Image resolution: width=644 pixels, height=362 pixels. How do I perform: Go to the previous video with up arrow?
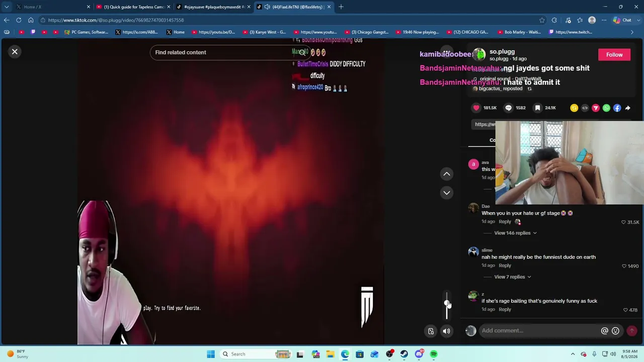[x=446, y=174]
